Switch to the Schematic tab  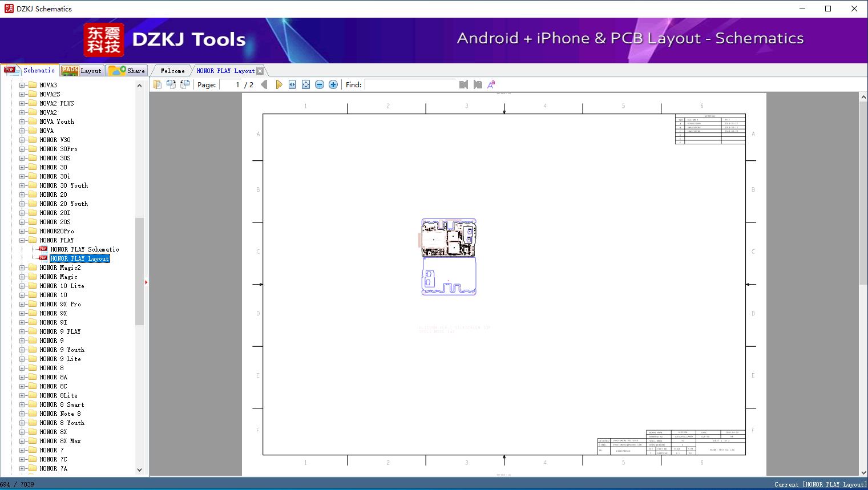coord(30,70)
